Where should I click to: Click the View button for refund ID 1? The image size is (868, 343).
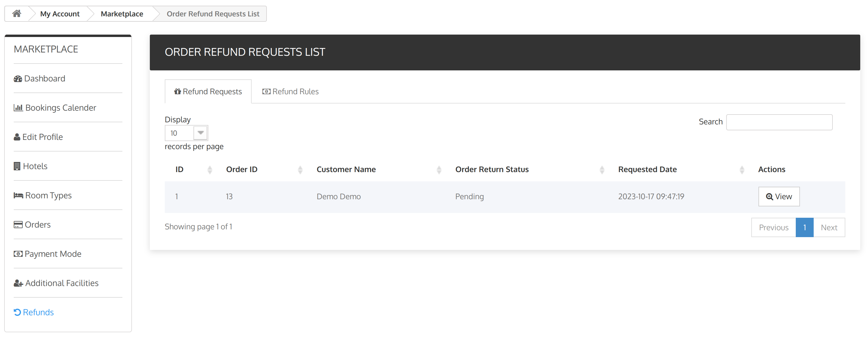tap(779, 196)
